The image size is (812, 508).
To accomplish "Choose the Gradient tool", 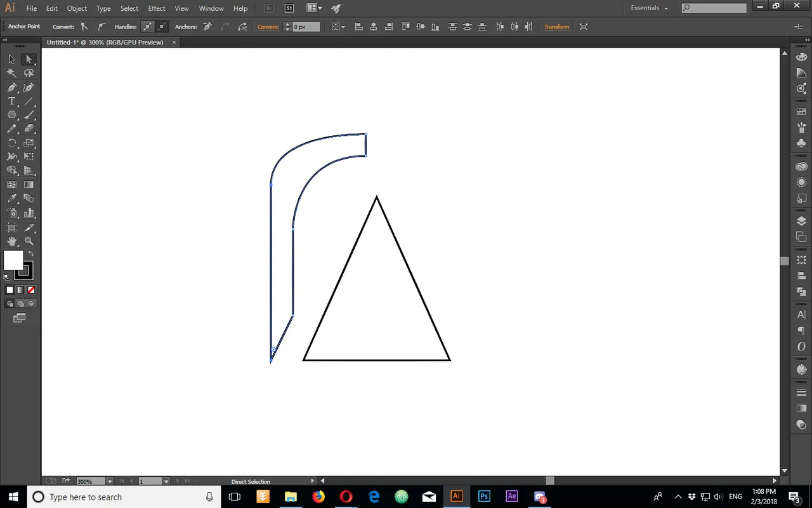I will pyautogui.click(x=29, y=185).
